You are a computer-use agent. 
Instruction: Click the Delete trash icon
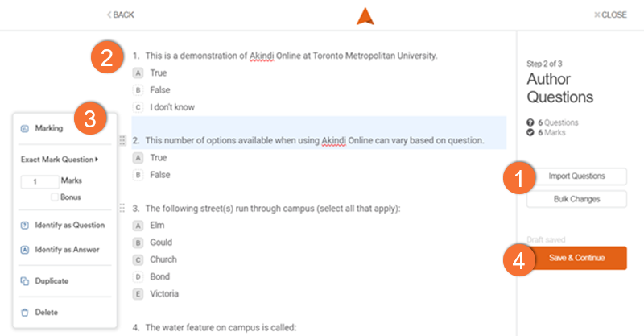pos(24,312)
